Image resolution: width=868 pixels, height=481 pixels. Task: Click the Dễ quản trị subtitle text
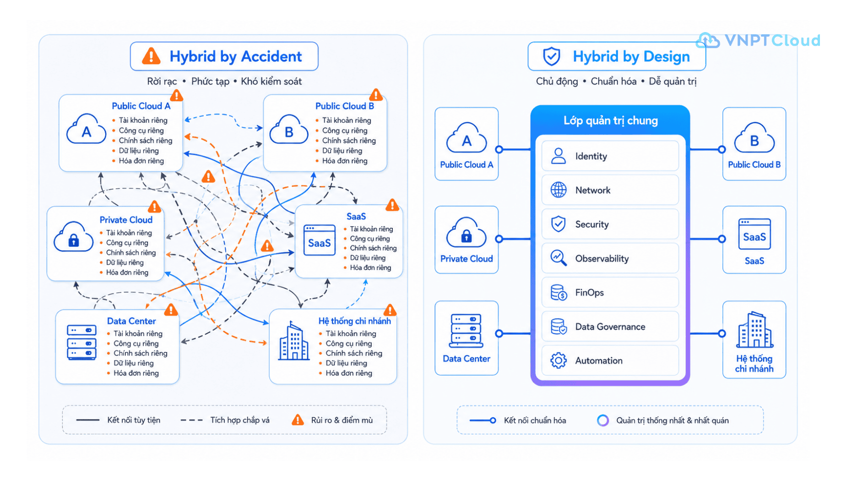coord(673,82)
